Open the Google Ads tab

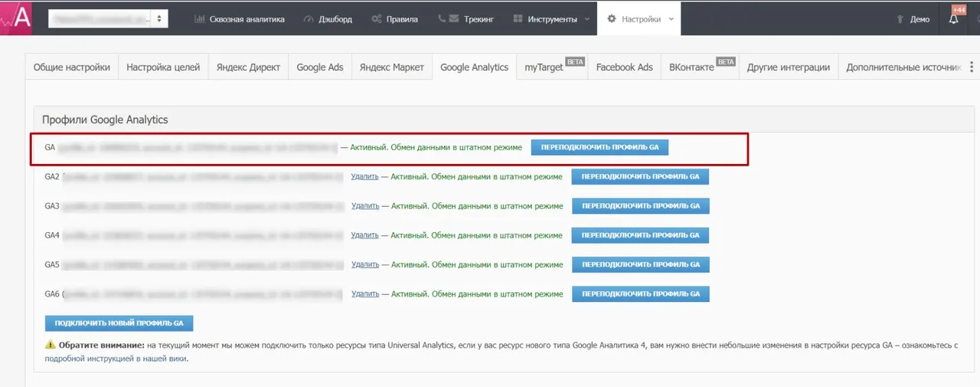click(x=320, y=67)
